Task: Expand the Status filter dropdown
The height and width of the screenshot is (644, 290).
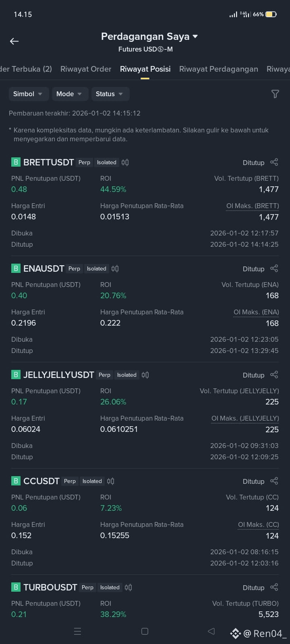Action: (110, 94)
